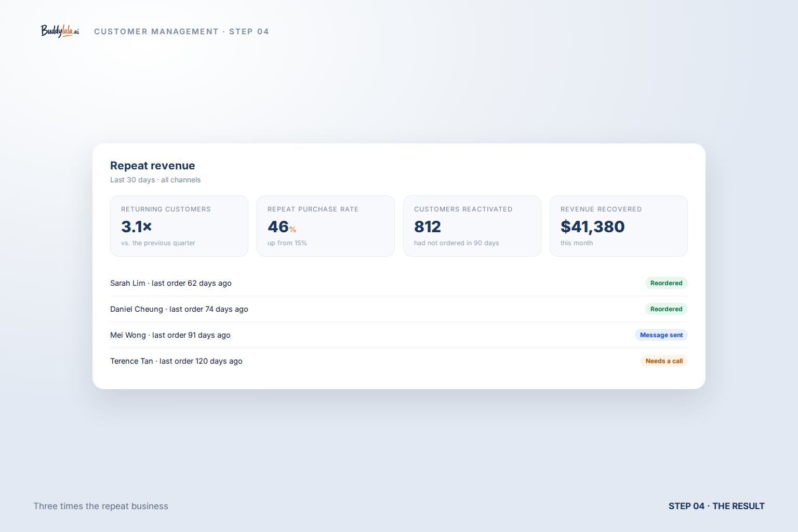Click the Reordered badge for Sarah Lim
The image size is (798, 532).
(667, 283)
